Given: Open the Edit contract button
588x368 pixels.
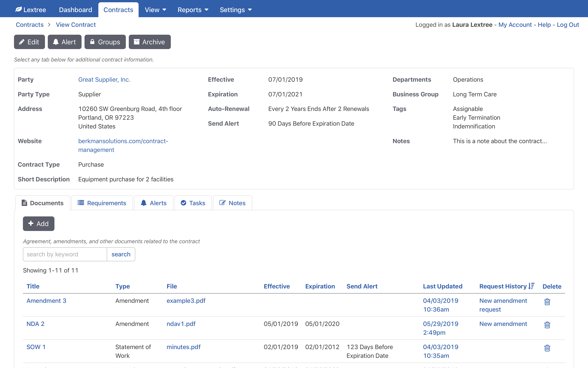Looking at the screenshot, I should pos(29,42).
